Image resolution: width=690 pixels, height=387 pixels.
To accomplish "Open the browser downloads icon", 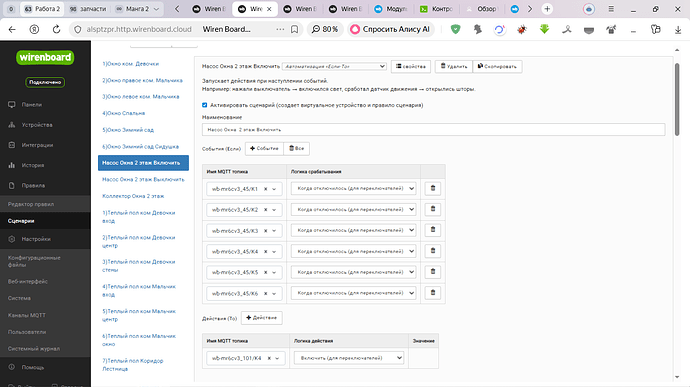I will (x=678, y=29).
